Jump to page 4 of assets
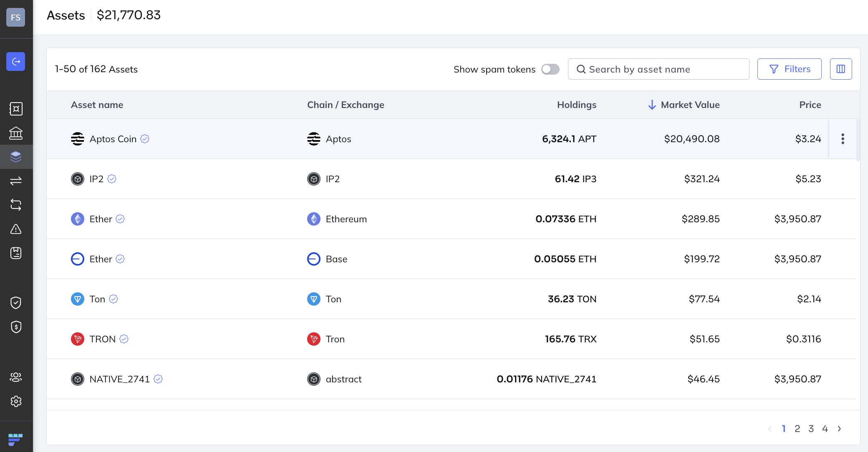The image size is (868, 452). [x=825, y=429]
